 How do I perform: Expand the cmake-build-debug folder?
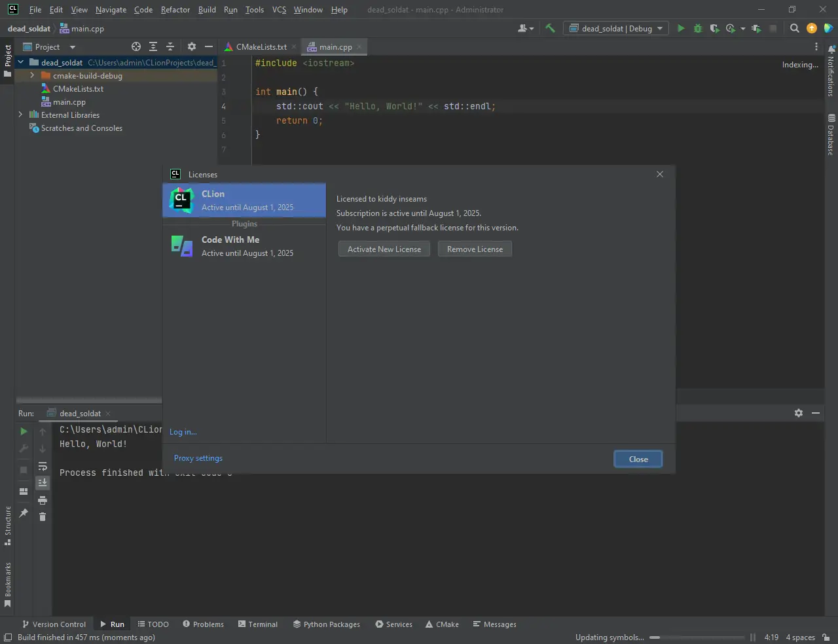tap(32, 76)
